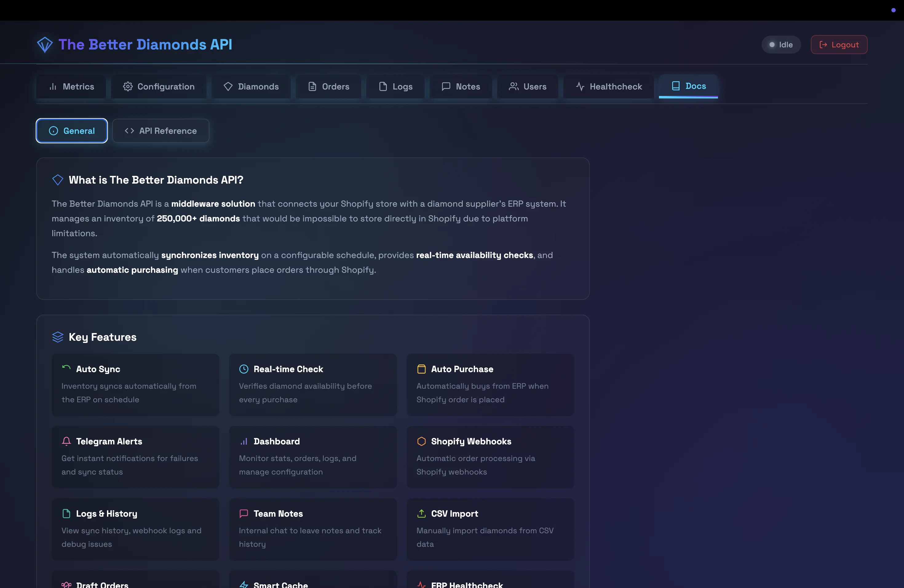This screenshot has height=588, width=904.
Task: Log out using the Logout button
Action: pos(839,45)
